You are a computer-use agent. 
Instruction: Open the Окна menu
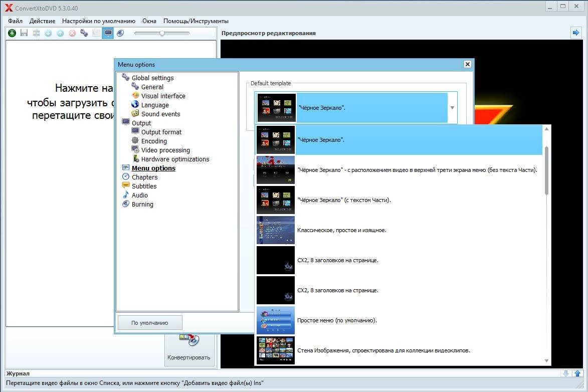coord(149,21)
